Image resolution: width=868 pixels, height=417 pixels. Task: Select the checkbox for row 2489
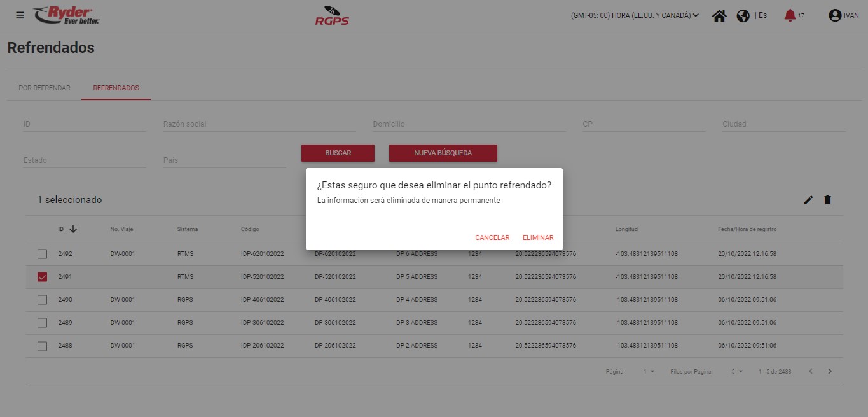pyautogui.click(x=43, y=323)
